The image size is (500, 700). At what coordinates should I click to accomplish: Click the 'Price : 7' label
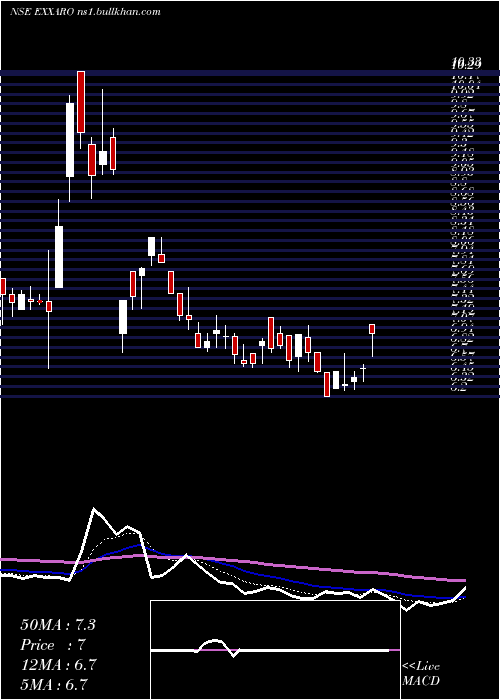click(x=53, y=645)
